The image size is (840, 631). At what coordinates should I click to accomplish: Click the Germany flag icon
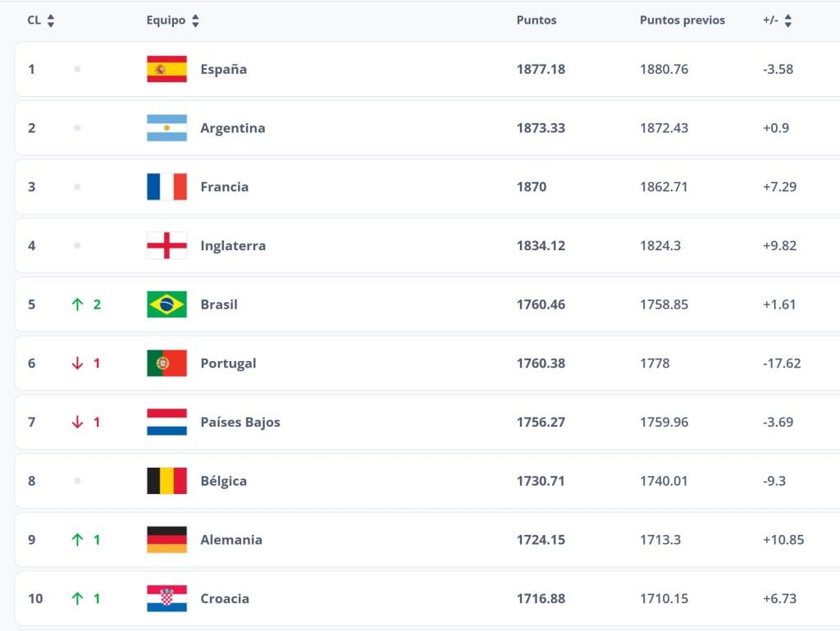click(x=167, y=540)
